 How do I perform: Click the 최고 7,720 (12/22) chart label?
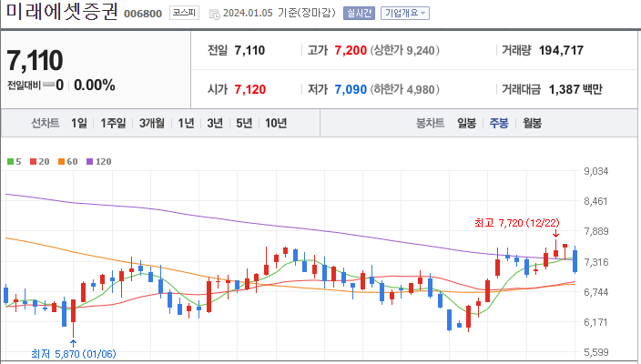[517, 223]
